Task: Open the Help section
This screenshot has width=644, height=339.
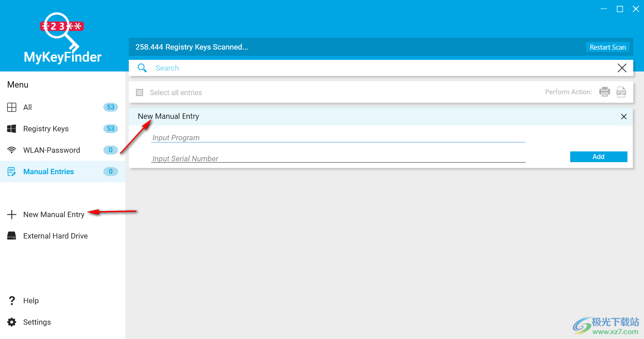Action: (63, 301)
